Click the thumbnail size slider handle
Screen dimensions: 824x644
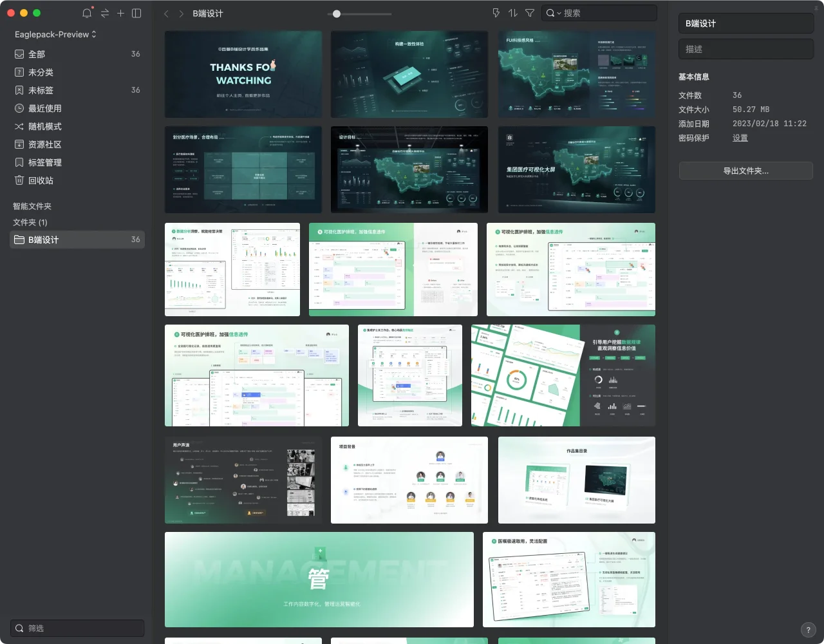(336, 14)
